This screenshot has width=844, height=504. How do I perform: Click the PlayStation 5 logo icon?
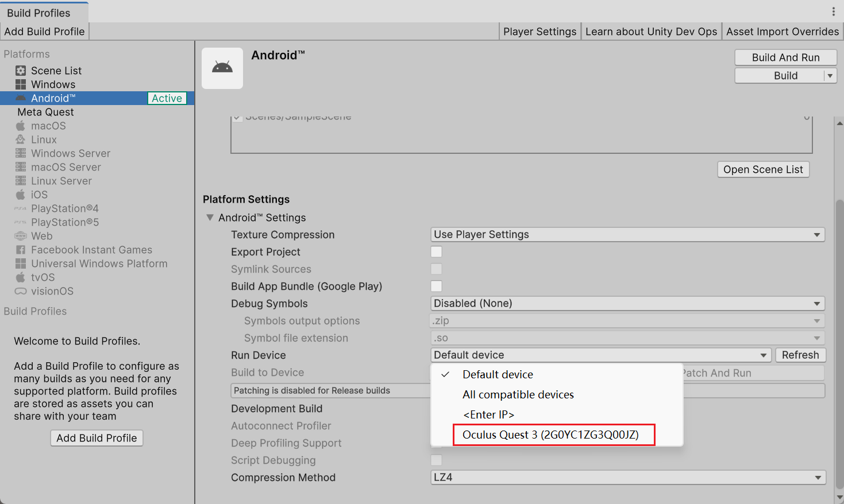coord(21,222)
